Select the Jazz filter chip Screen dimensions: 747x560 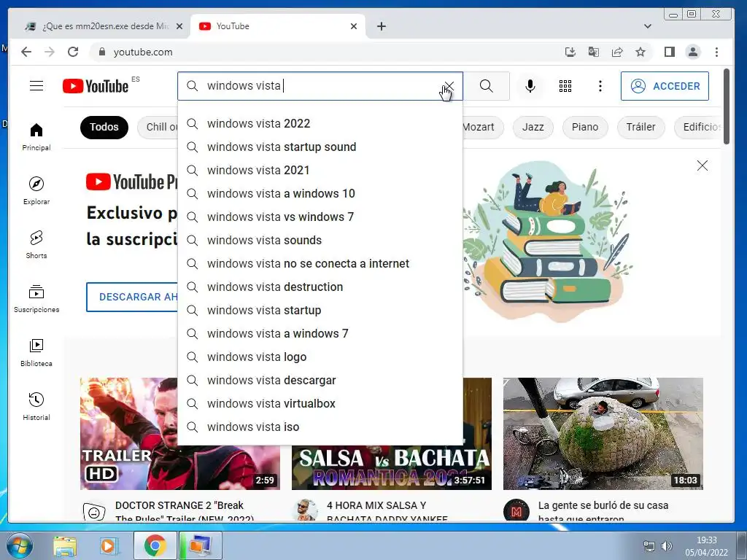[533, 127]
